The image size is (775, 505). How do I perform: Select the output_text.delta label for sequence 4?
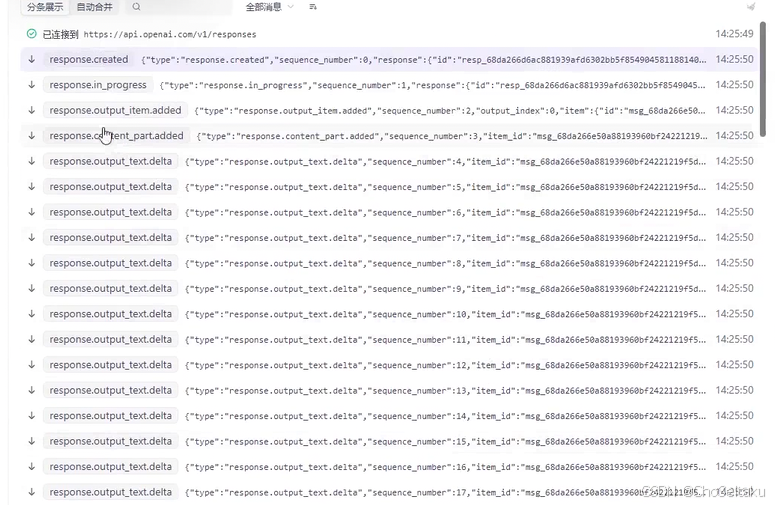(x=110, y=161)
